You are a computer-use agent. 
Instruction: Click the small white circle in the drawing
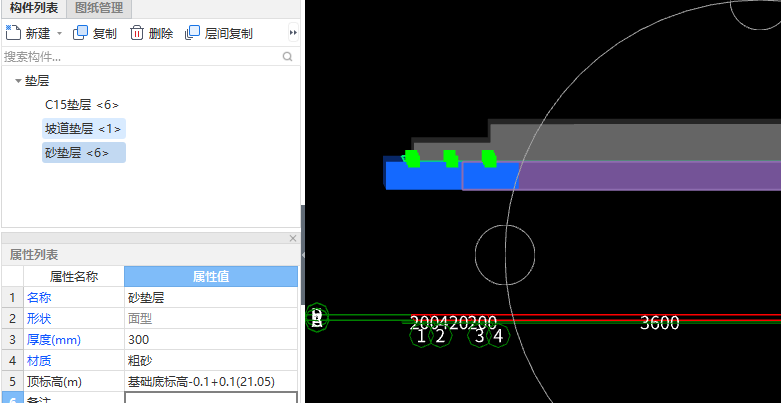click(x=505, y=255)
